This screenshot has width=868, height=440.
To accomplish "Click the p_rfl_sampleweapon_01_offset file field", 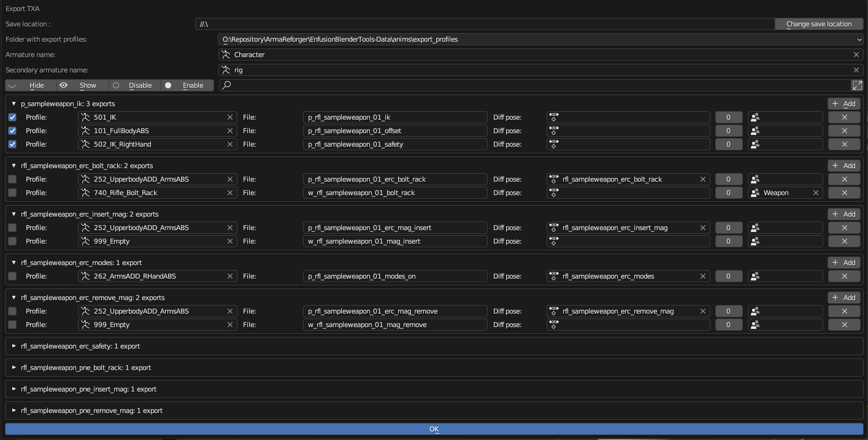I will coord(395,131).
